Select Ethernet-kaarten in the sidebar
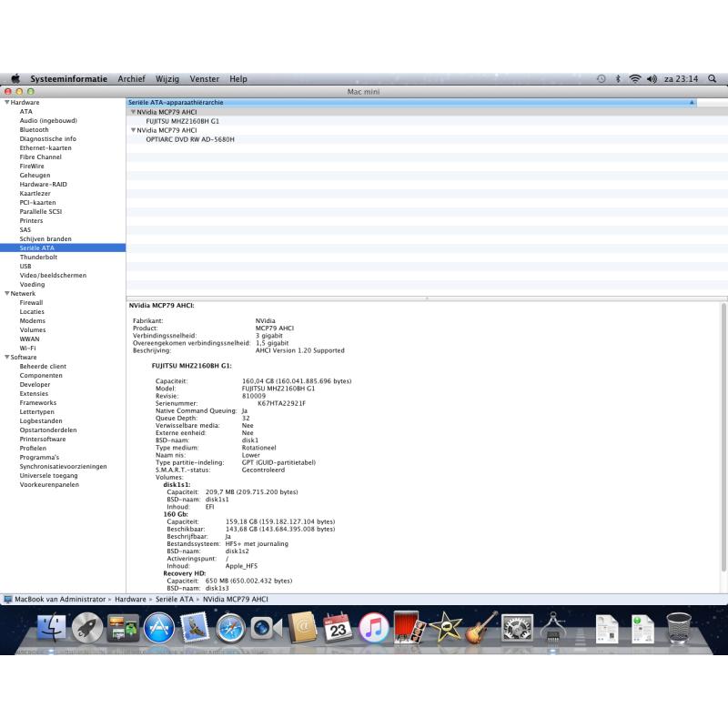The image size is (728, 728). [45, 147]
